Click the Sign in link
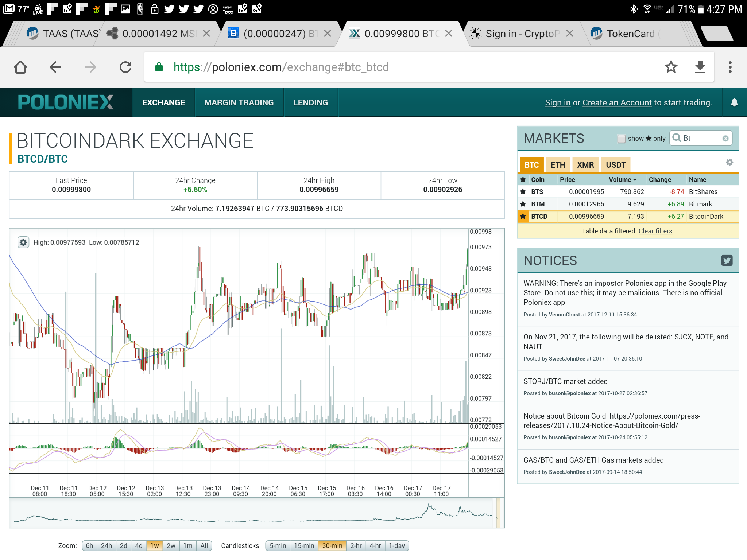The image size is (747, 560). point(557,103)
